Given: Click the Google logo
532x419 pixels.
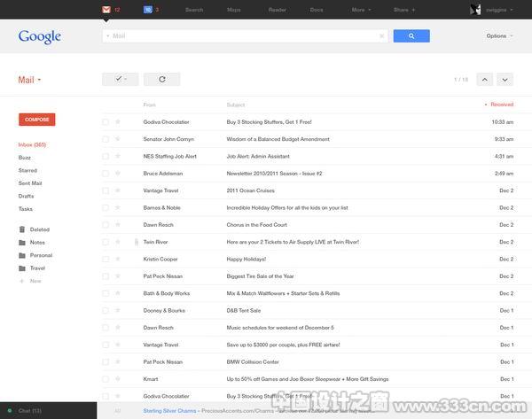Looking at the screenshot, I should tap(40, 36).
